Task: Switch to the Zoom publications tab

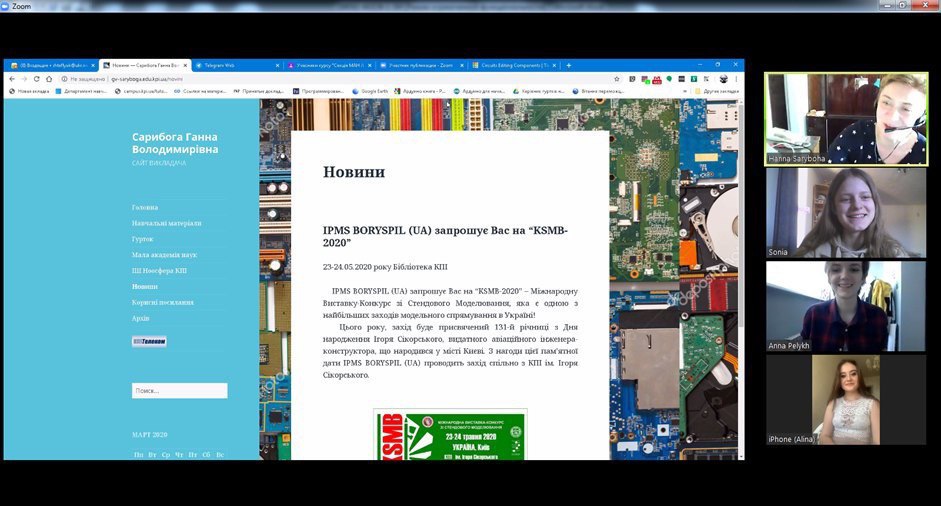Action: point(421,65)
